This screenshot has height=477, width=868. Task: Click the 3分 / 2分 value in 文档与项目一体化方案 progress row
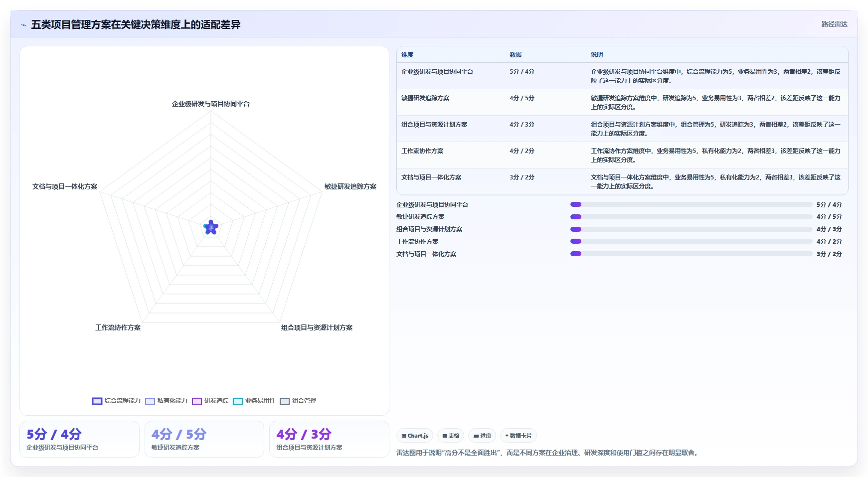point(829,254)
